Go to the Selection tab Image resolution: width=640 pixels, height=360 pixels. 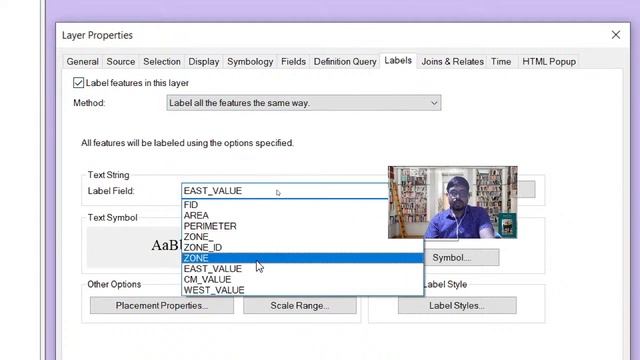tap(162, 62)
